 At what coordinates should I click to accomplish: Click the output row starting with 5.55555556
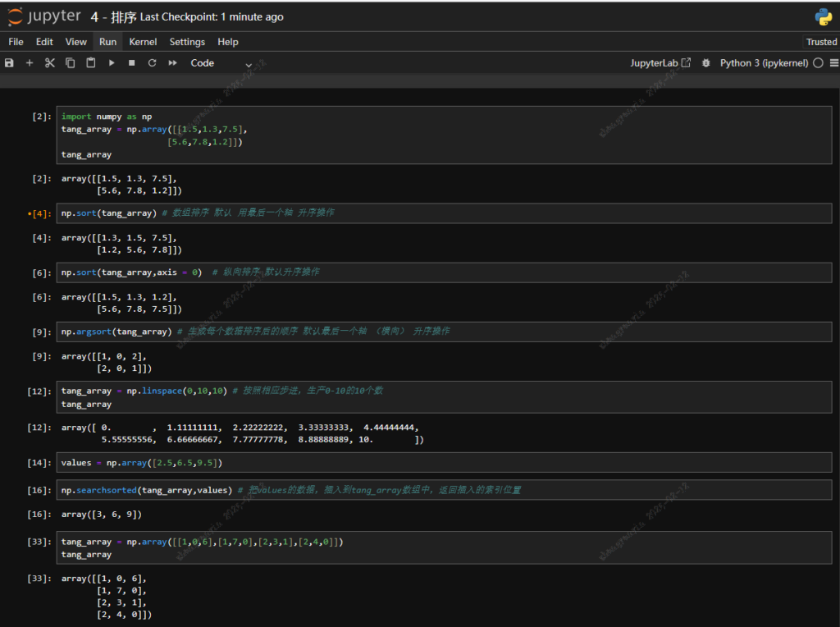pyautogui.click(x=262, y=439)
